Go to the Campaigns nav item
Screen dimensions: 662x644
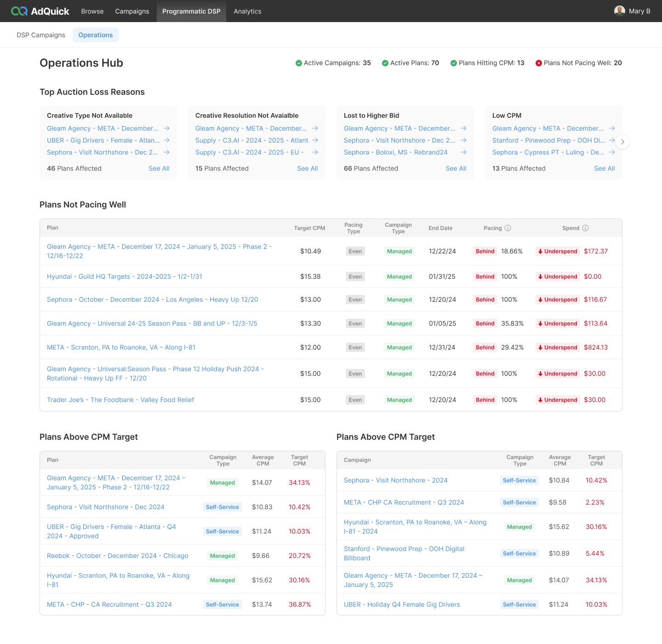pos(132,11)
